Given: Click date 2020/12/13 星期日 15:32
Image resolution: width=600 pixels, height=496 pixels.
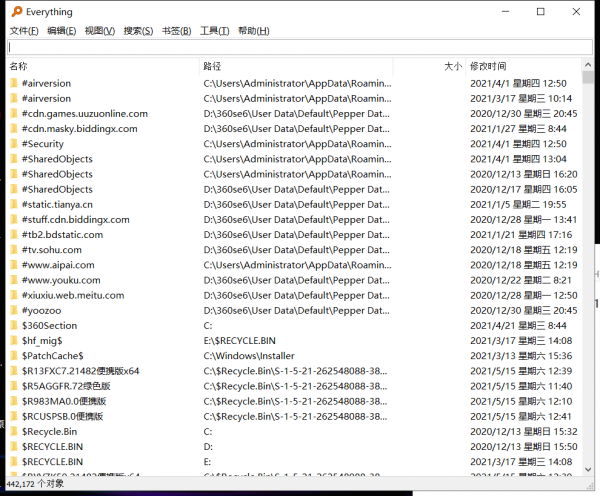Looking at the screenshot, I should pyautogui.click(x=523, y=432).
